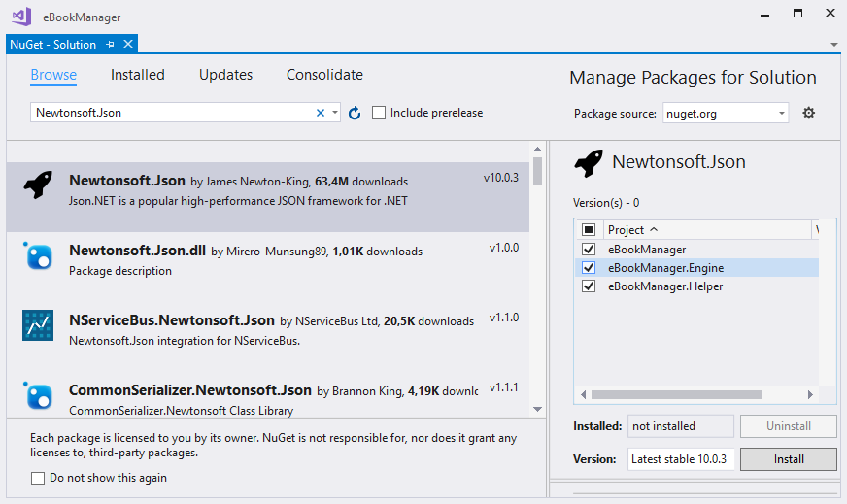847x504 pixels.
Task: Switch to the Installed tab
Action: pos(138,75)
